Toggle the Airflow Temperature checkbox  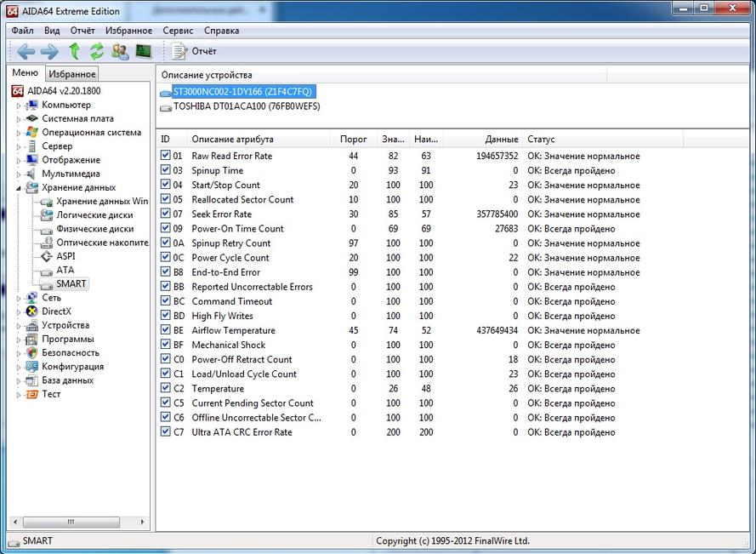tap(165, 330)
